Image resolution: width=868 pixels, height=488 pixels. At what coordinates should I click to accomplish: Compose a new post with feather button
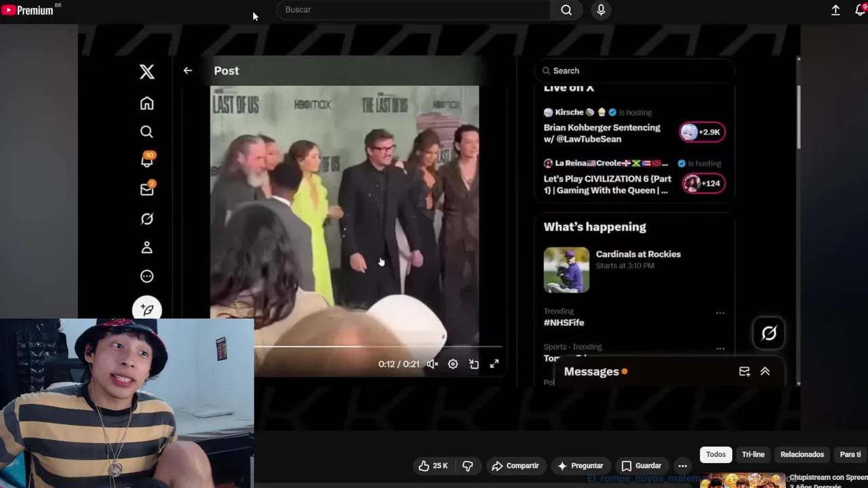coord(146,308)
